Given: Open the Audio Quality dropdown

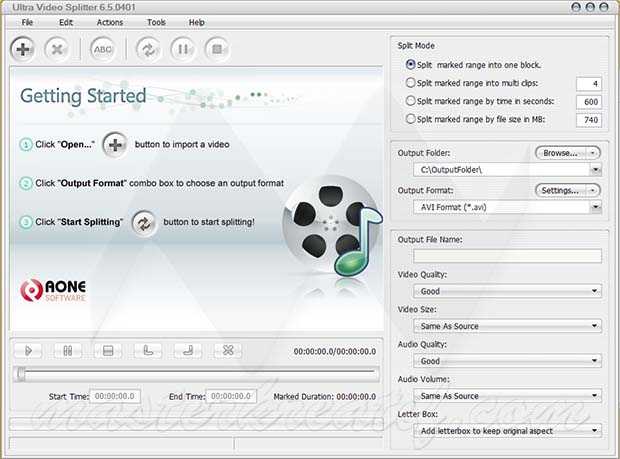Looking at the screenshot, I should pos(507,361).
